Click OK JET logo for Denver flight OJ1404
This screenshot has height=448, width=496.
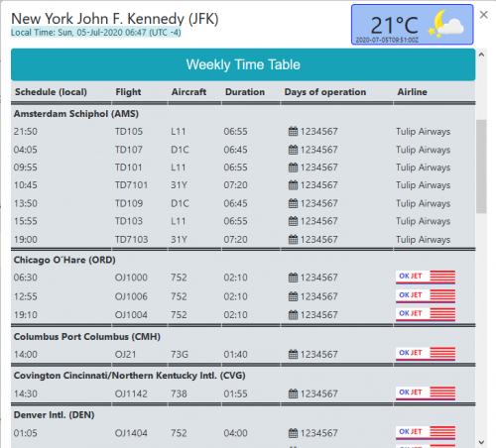pos(426,433)
